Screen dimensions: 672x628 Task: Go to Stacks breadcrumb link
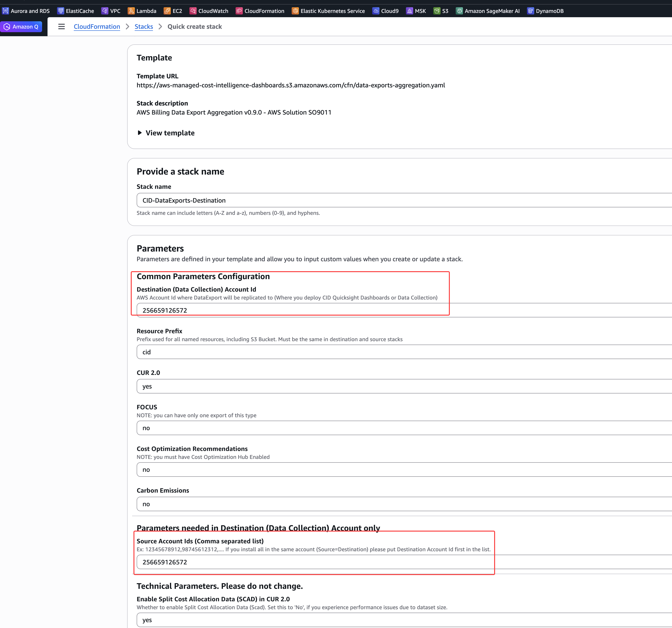pyautogui.click(x=144, y=26)
